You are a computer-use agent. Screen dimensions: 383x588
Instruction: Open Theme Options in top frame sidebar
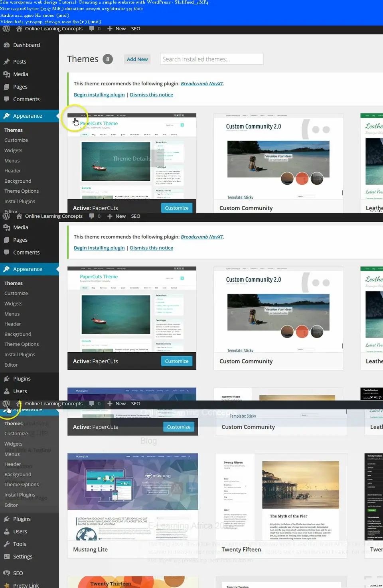click(x=22, y=191)
